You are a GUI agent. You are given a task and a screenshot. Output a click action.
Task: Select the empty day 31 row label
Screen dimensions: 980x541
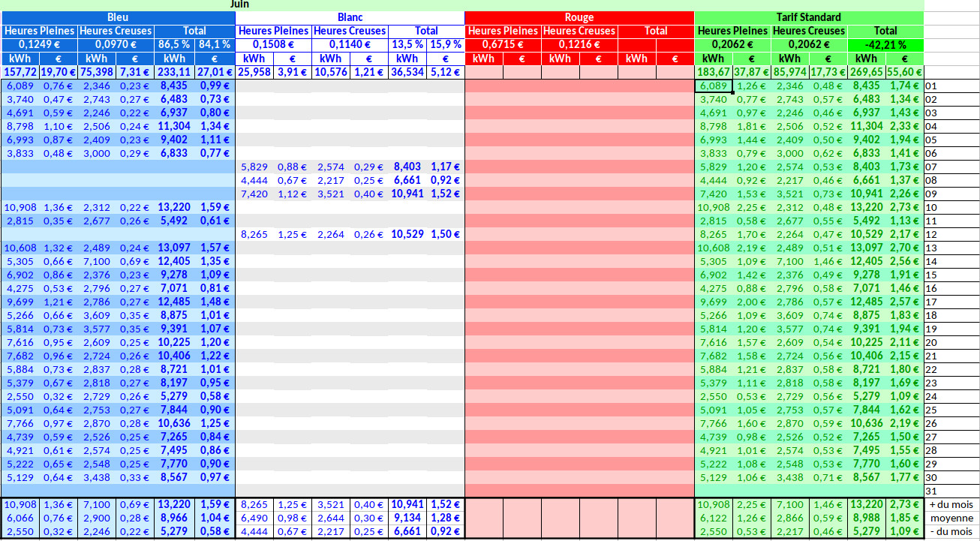932,491
